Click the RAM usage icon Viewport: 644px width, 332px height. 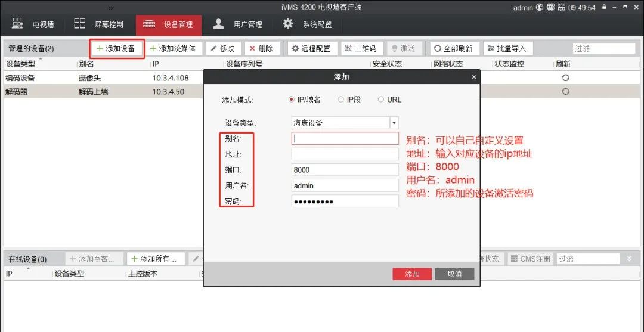[x=562, y=7]
